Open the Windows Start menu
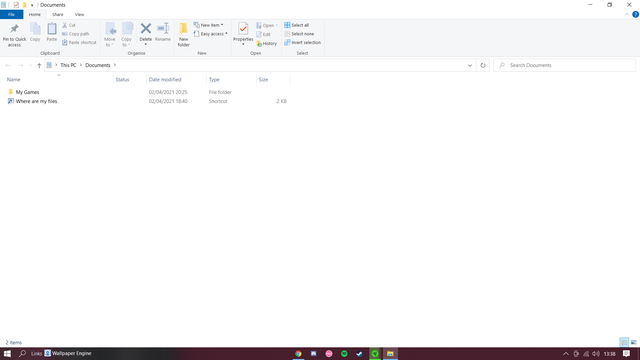Image resolution: width=640 pixels, height=360 pixels. pyautogui.click(x=7, y=354)
